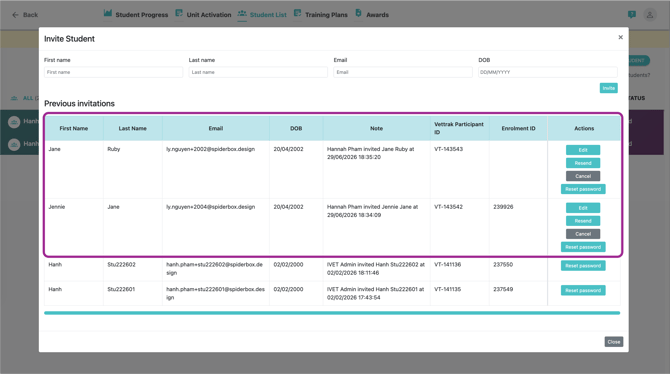Select the Student List tab
This screenshot has width=670, height=374.
point(268,15)
